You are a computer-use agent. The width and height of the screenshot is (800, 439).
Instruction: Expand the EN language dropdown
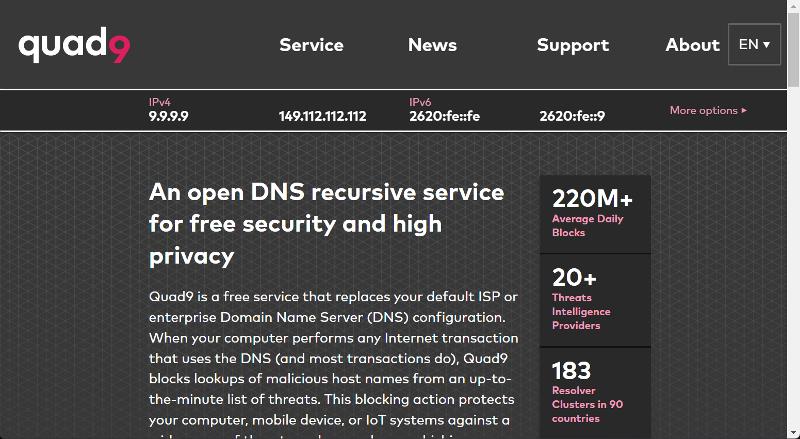pos(754,44)
